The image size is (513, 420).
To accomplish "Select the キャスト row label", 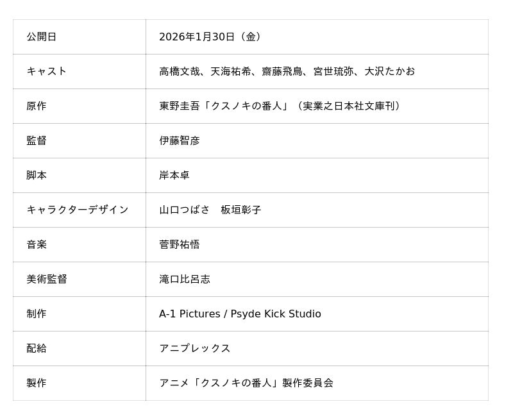I will click(46, 71).
